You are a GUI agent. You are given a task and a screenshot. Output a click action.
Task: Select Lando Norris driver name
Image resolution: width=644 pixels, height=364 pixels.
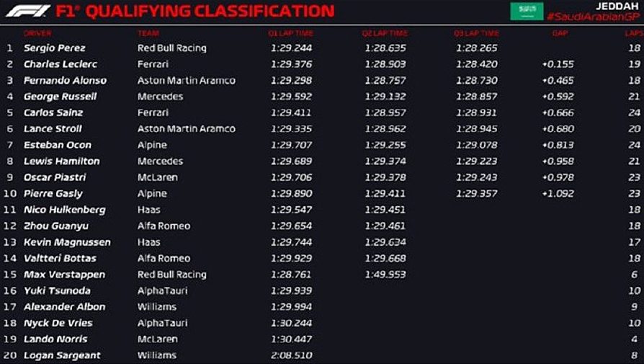(55, 339)
